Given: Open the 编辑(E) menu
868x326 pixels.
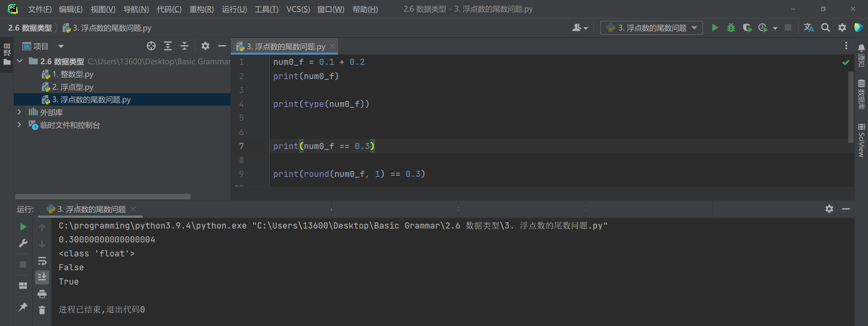Looking at the screenshot, I should (71, 9).
